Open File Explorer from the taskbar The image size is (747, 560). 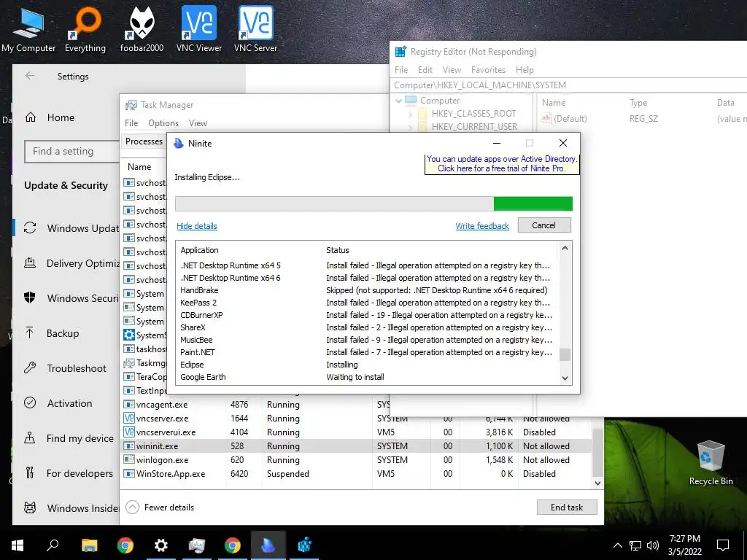(89, 545)
